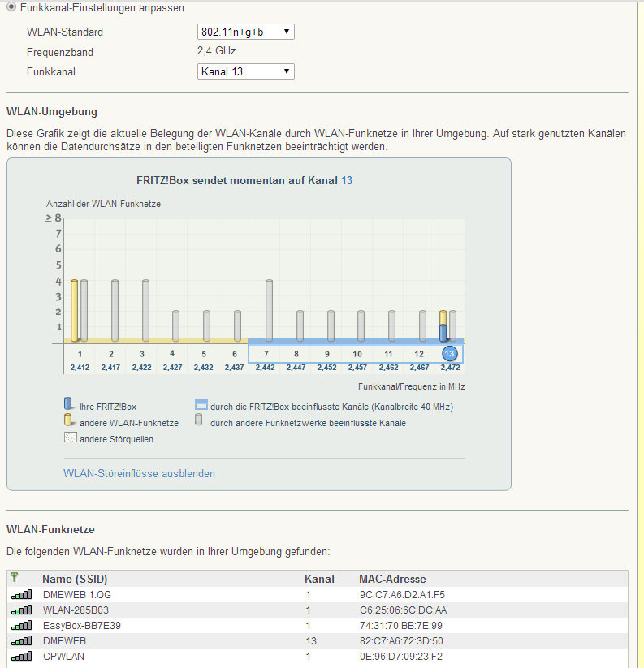
Task: Click signal strength icon for EasyBox-BB7E39
Action: coord(20,626)
